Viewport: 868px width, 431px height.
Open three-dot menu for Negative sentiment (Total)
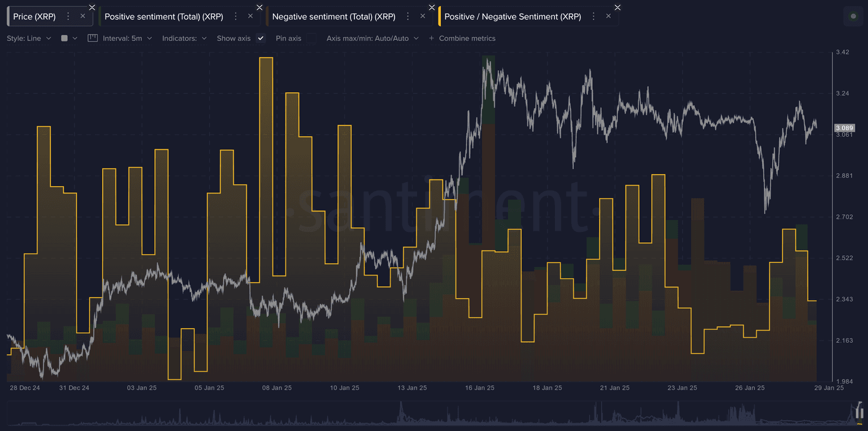pos(408,16)
